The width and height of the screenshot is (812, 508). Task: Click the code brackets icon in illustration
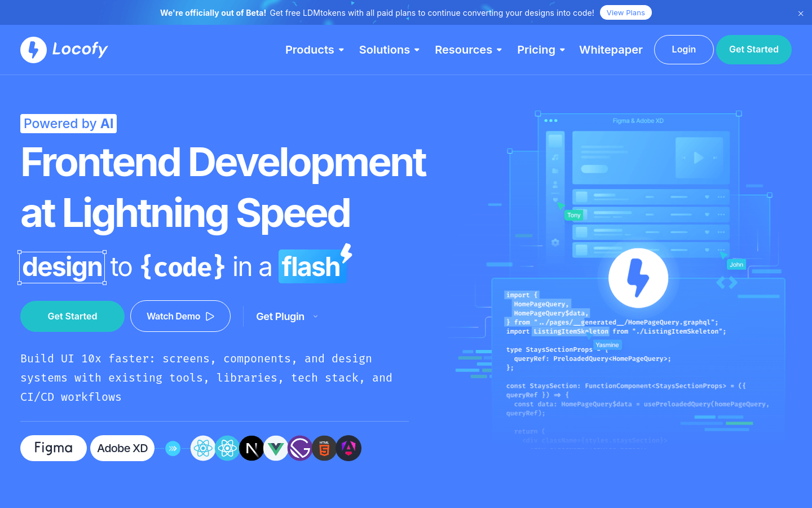pyautogui.click(x=727, y=282)
